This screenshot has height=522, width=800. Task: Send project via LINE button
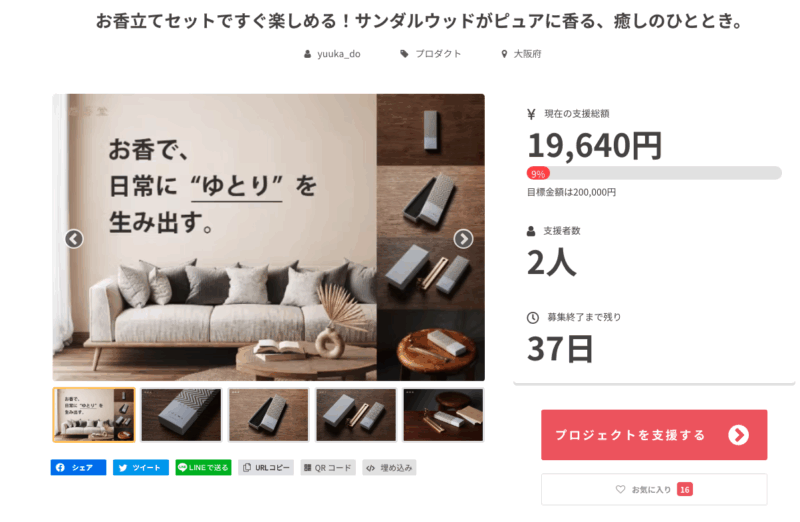click(x=203, y=467)
